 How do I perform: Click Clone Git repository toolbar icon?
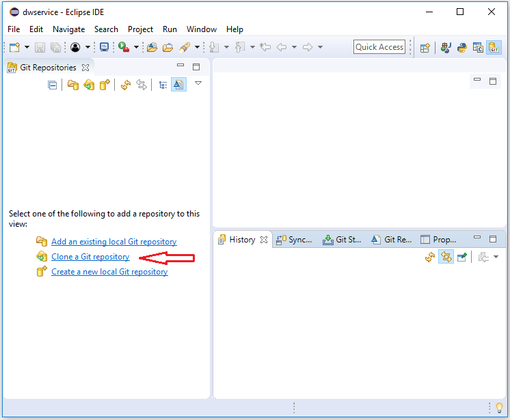point(89,85)
